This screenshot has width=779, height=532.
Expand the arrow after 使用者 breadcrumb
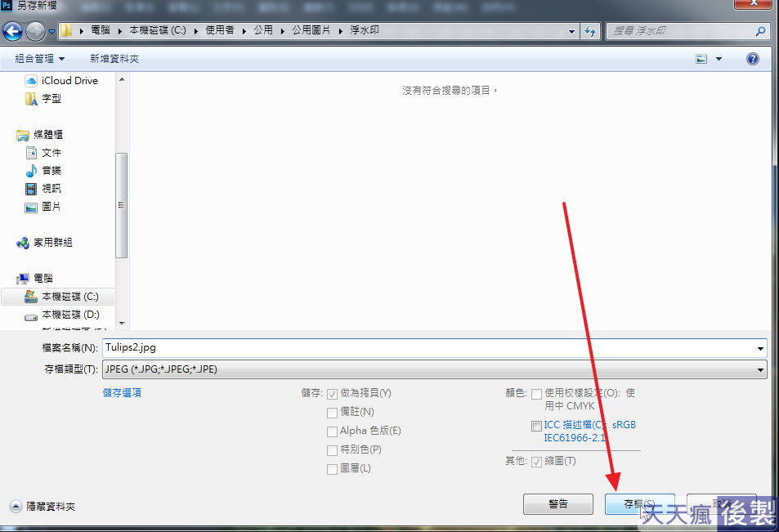(x=244, y=31)
